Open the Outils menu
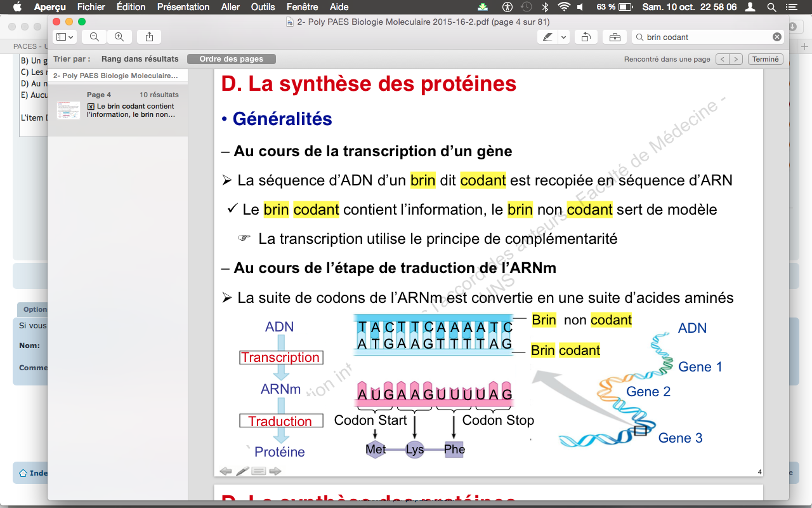The width and height of the screenshot is (812, 508). (263, 7)
